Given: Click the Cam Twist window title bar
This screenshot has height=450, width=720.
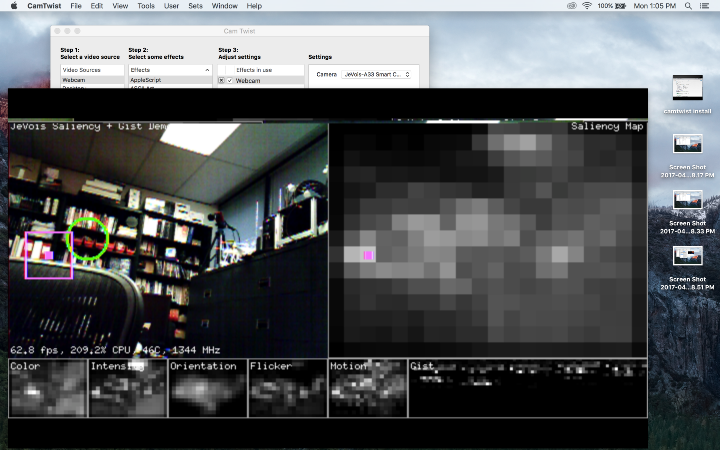Looking at the screenshot, I should [x=240, y=31].
